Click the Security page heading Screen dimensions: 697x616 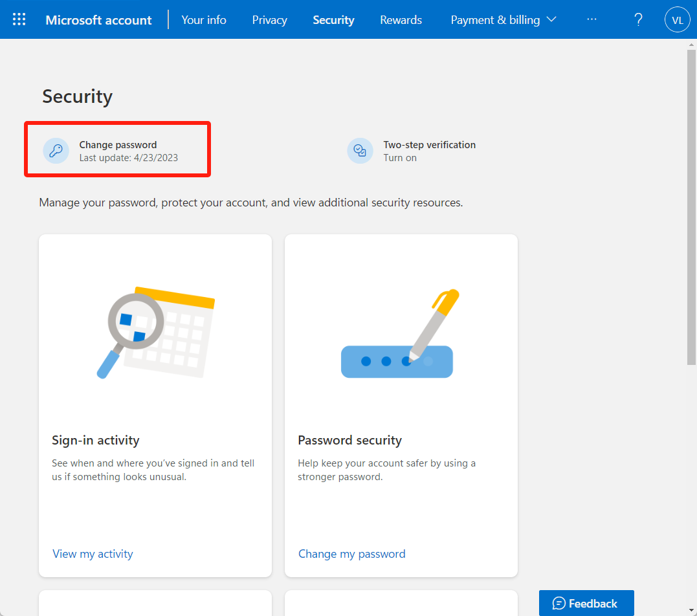click(78, 96)
